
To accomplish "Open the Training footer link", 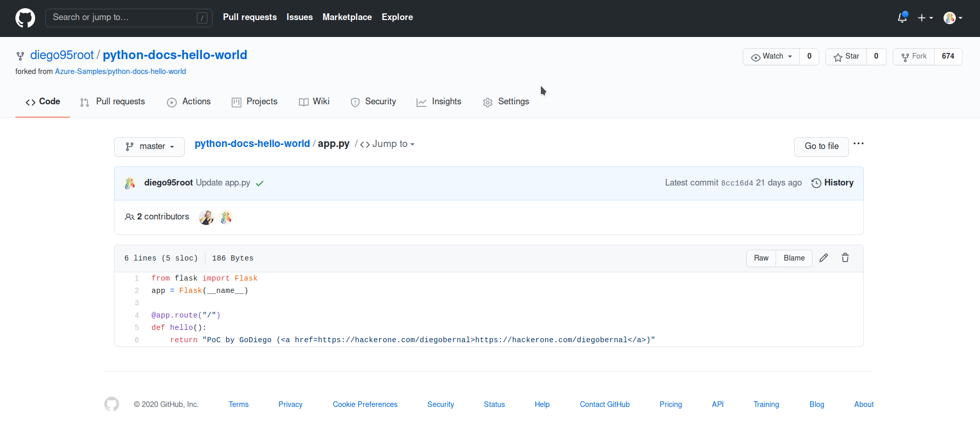I will (x=766, y=404).
